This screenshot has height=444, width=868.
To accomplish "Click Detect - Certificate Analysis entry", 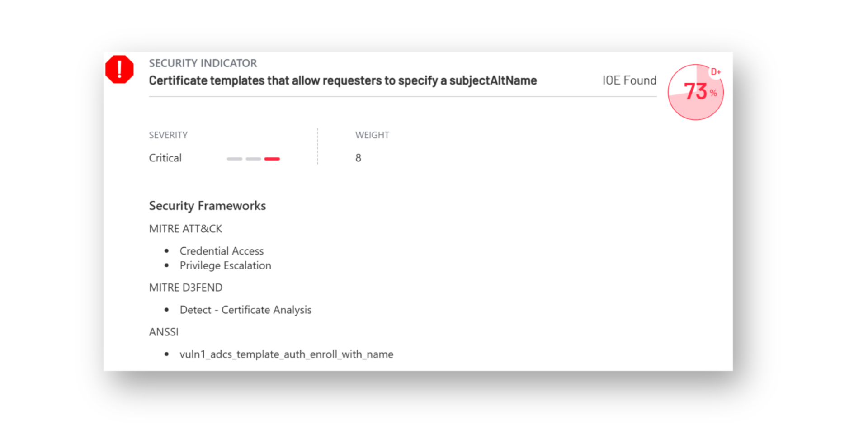I will pos(245,310).
